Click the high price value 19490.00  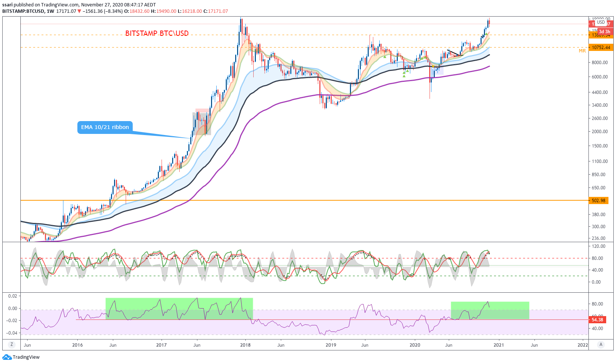(166, 11)
